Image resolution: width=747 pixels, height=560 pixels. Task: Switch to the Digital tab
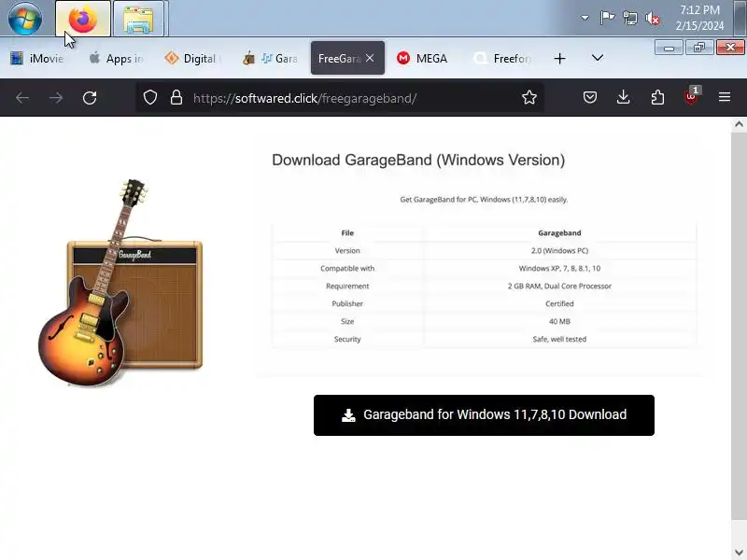click(x=193, y=58)
